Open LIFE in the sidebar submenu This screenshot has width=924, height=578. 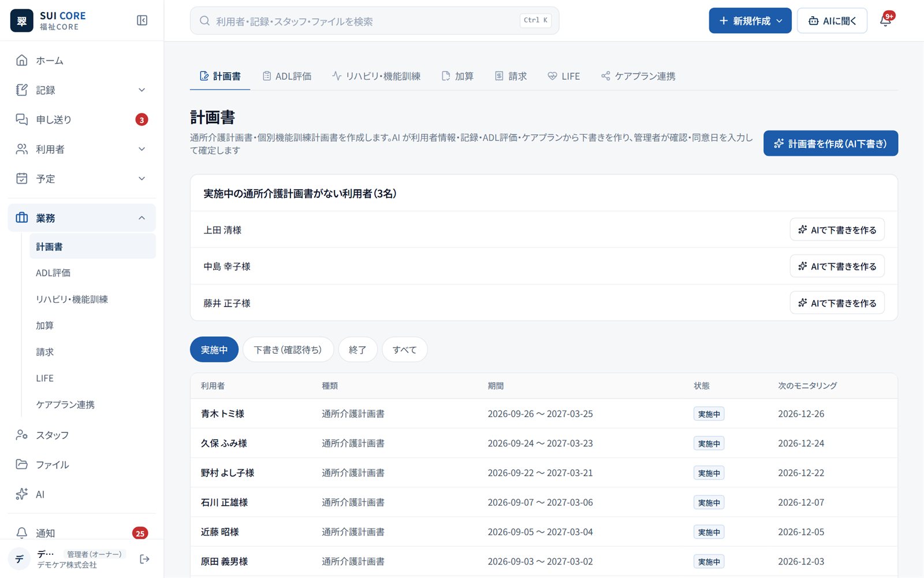[x=93, y=378]
